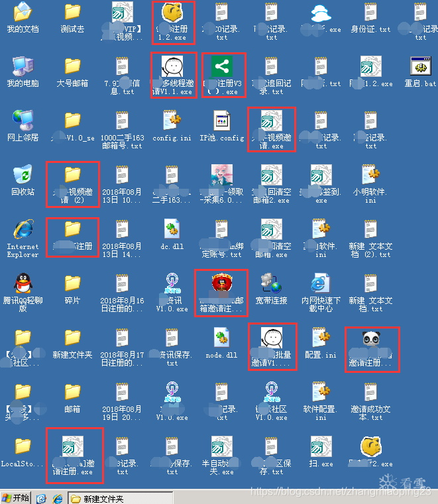Open the 大号邮箱 folder
The height and width of the screenshot is (504, 438).
point(72,72)
